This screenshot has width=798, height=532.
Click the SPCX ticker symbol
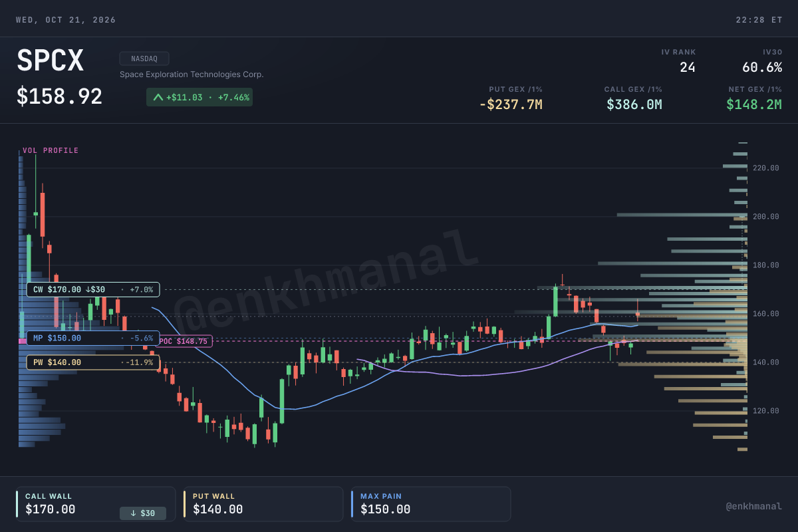[51, 62]
